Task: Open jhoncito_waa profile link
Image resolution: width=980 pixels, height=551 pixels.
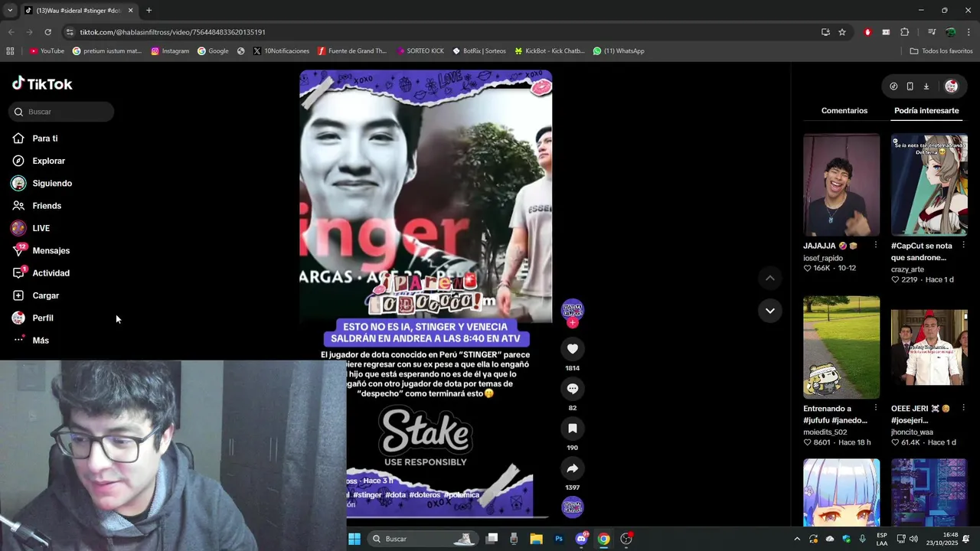Action: [912, 432]
